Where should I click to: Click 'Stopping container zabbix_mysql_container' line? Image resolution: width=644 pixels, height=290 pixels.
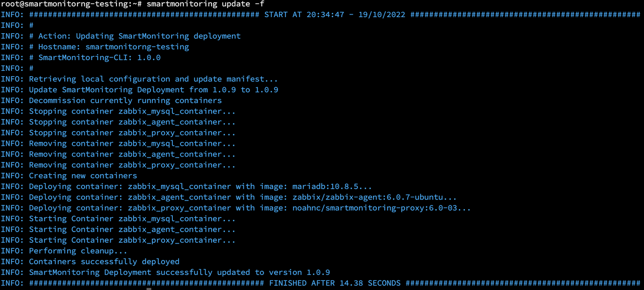(132, 111)
